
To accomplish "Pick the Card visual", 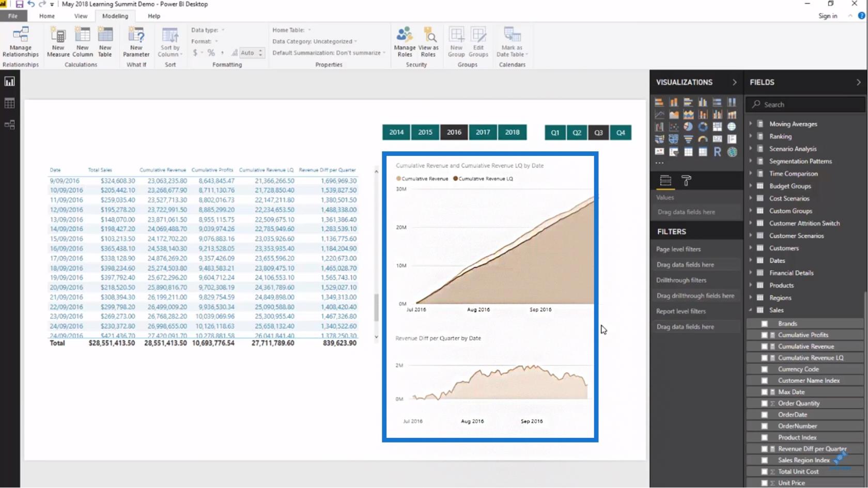I will pyautogui.click(x=717, y=139).
